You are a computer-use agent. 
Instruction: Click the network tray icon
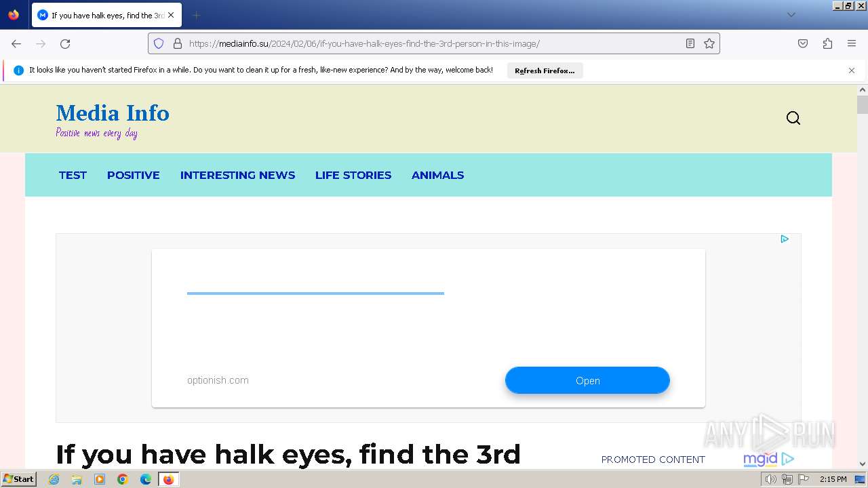click(787, 479)
